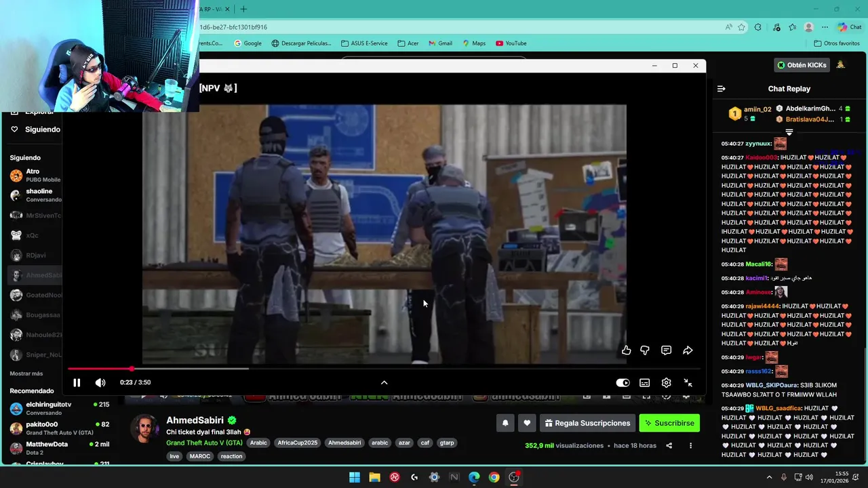The width and height of the screenshot is (868, 488).
Task: Open pakito0o0 recommended channel
Action: (60, 428)
